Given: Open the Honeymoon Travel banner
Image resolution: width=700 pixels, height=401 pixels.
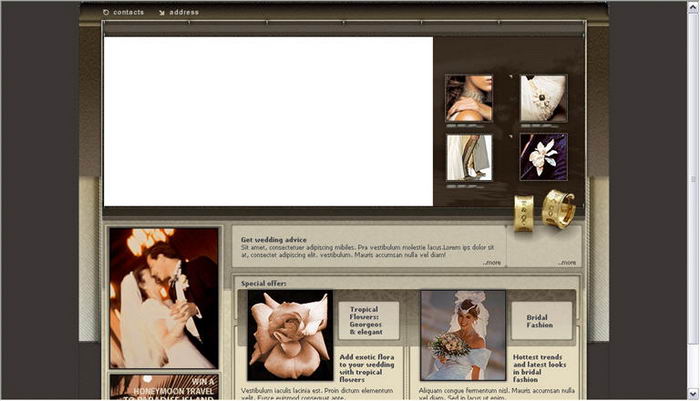Looking at the screenshot, I should [164, 387].
